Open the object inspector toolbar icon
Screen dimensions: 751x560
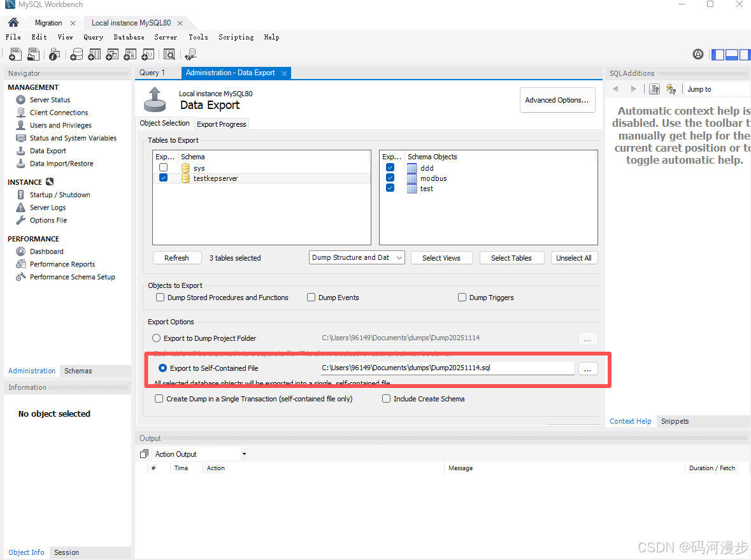pyautogui.click(x=55, y=54)
